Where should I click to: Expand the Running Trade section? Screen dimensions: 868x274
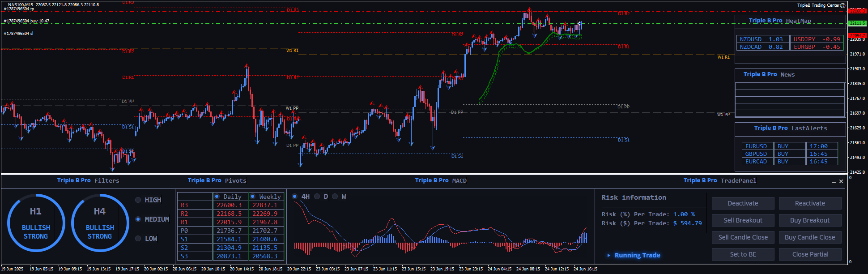point(609,256)
